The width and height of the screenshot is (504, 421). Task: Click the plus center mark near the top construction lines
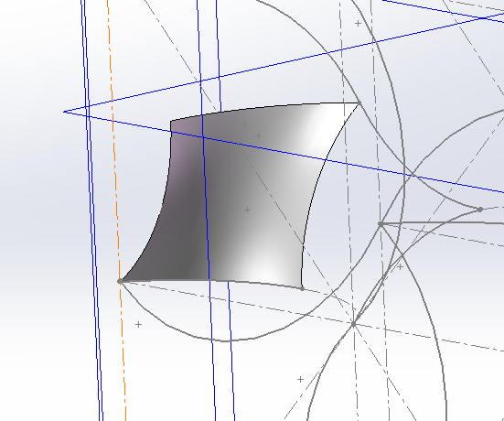coord(358,23)
